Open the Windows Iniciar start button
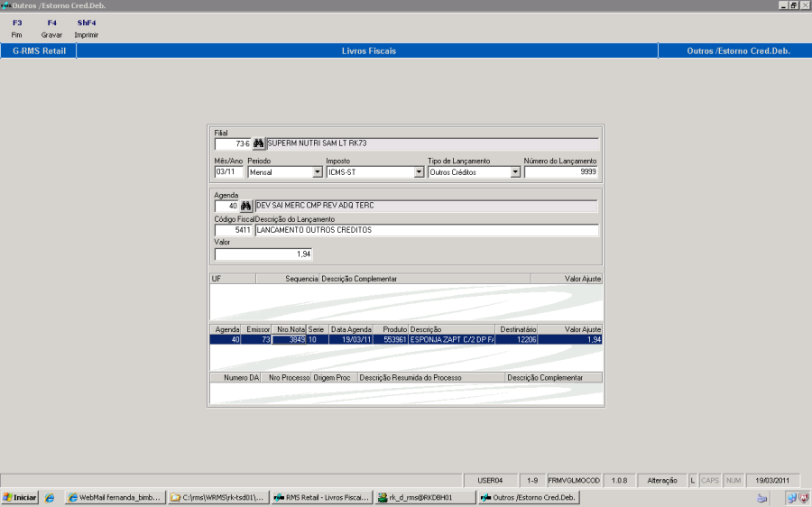The width and height of the screenshot is (812, 507). coord(20,497)
